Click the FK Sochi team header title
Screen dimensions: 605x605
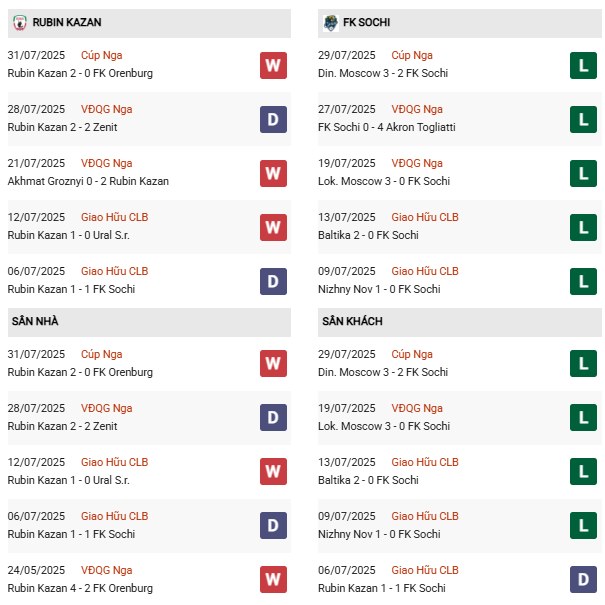(370, 22)
